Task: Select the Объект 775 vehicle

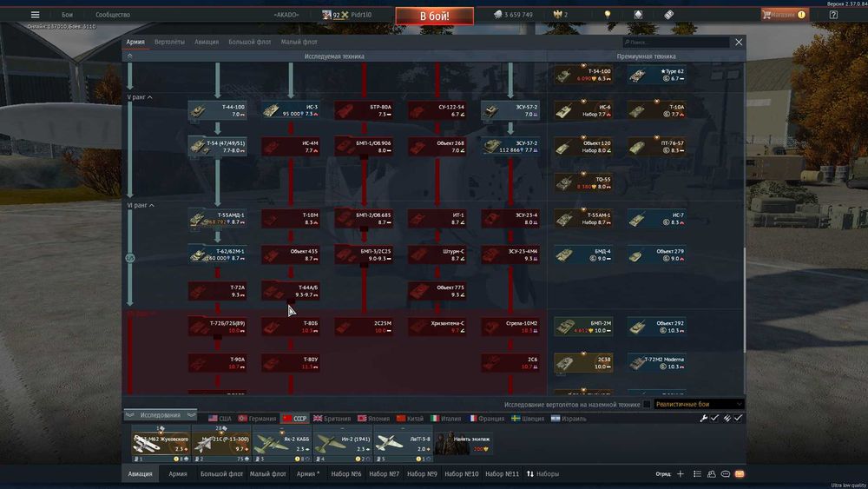Action: click(x=437, y=291)
